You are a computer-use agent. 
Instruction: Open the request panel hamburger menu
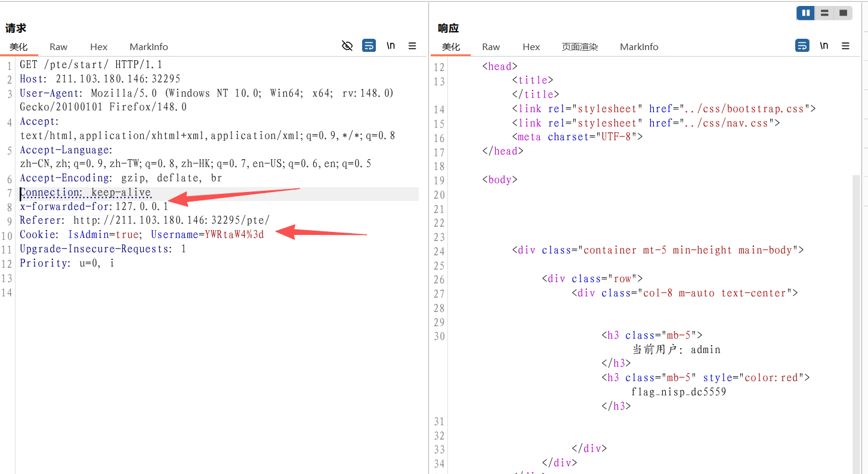point(412,46)
